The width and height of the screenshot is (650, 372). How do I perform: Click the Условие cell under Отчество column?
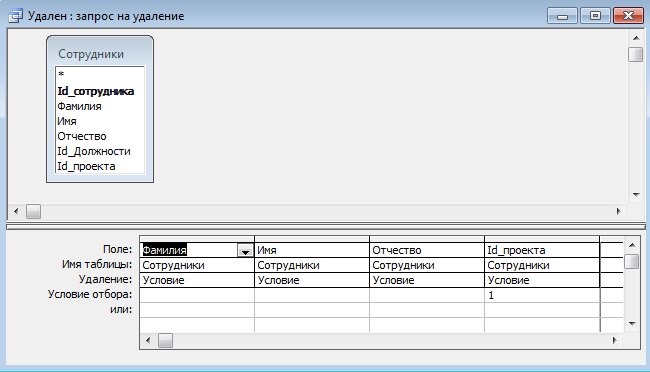coord(427,280)
